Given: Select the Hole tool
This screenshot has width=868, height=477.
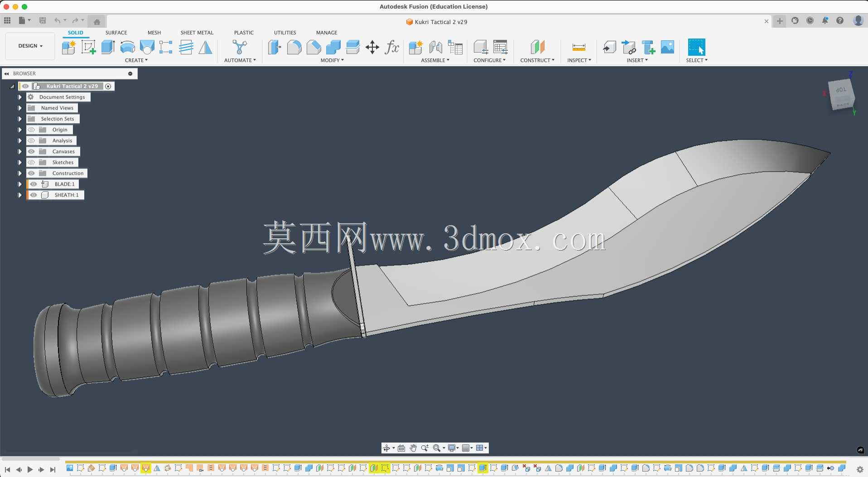Looking at the screenshot, I should pos(147,47).
